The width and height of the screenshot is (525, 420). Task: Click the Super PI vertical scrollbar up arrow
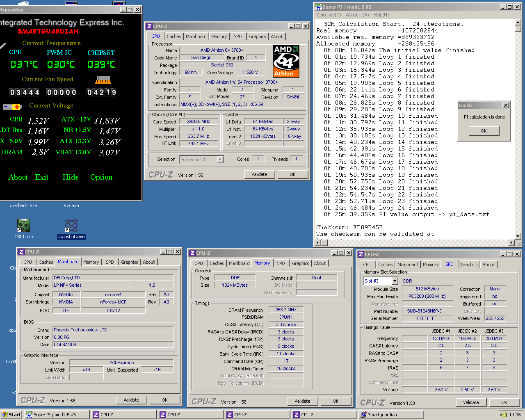coord(518,23)
